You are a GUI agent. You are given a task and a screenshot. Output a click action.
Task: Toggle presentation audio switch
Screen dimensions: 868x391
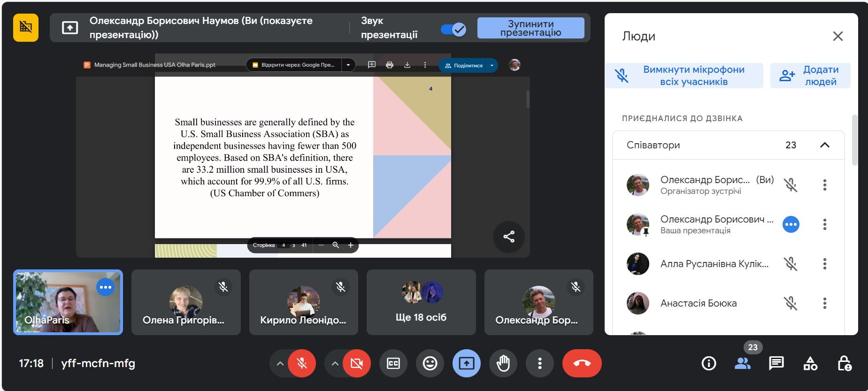[x=453, y=30]
